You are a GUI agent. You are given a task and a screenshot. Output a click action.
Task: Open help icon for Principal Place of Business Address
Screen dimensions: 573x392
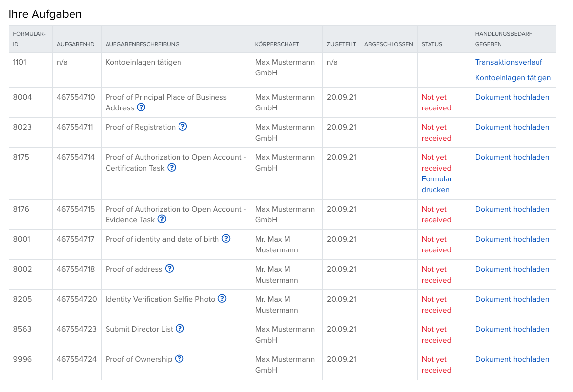point(141,107)
